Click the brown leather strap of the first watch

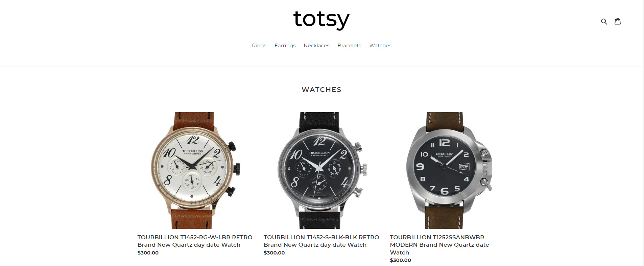[193, 120]
